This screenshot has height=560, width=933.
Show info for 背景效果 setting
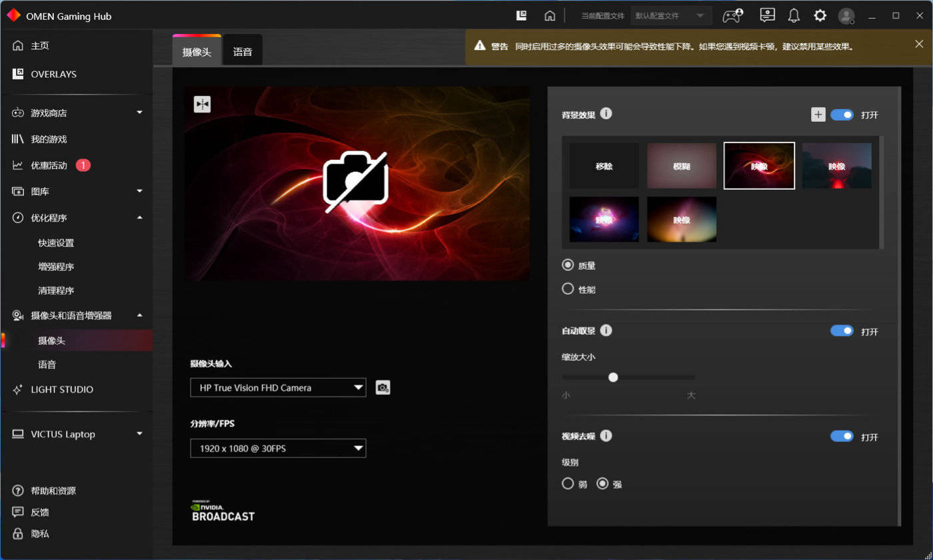pos(606,114)
